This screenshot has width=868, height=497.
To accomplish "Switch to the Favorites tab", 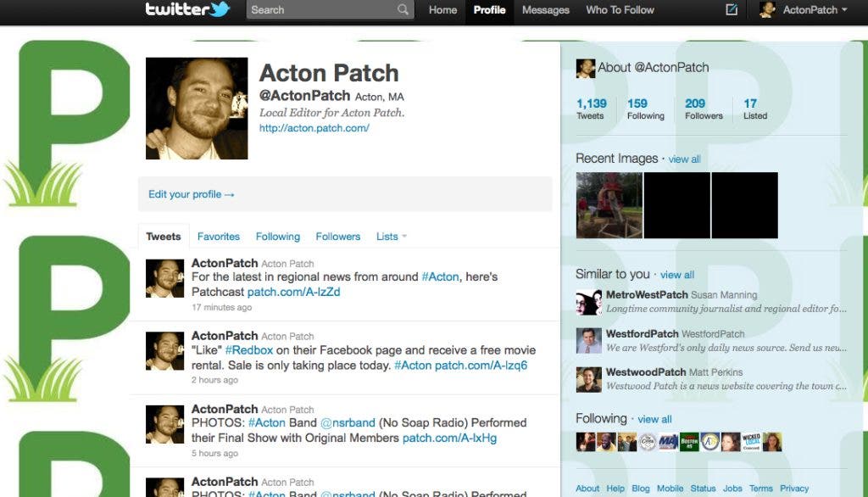I will click(219, 237).
